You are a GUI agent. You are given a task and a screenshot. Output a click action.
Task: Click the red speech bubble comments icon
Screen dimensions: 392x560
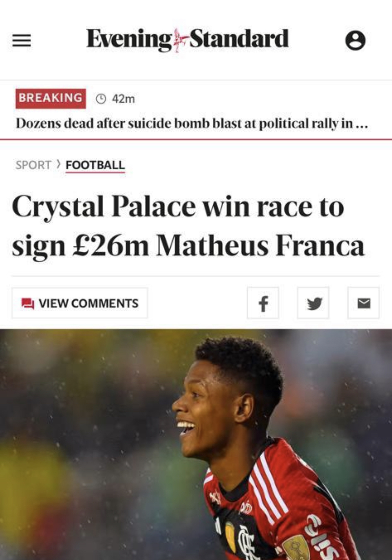coord(28,303)
